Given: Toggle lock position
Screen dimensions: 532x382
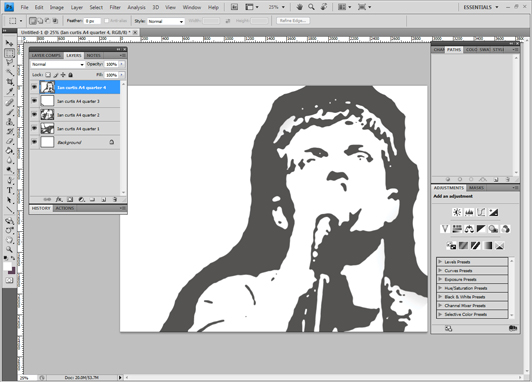Looking at the screenshot, I should click(63, 75).
